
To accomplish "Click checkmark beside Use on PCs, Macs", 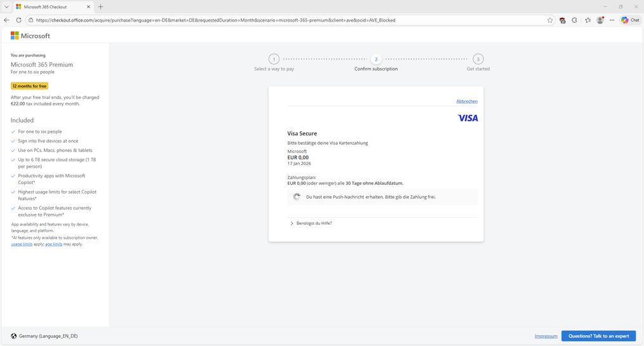I will coord(13,150).
